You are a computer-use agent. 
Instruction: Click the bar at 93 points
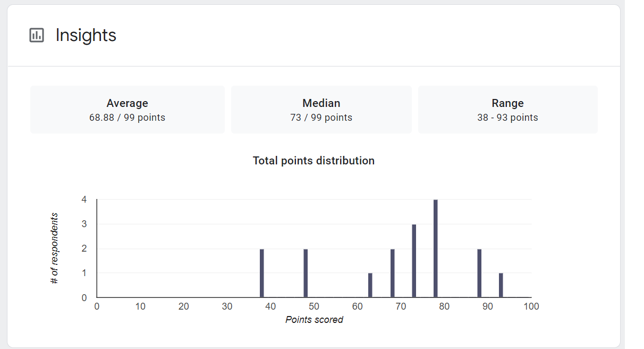click(x=501, y=285)
